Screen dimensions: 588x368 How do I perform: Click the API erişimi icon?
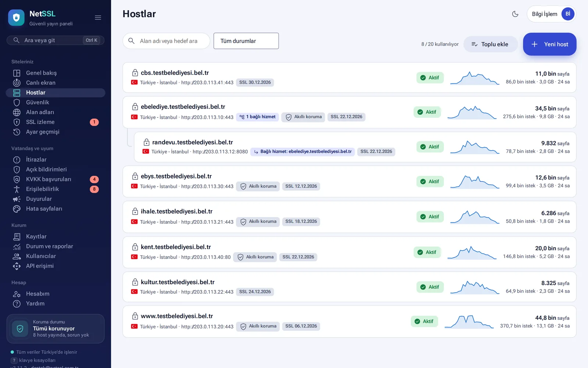coord(17,266)
